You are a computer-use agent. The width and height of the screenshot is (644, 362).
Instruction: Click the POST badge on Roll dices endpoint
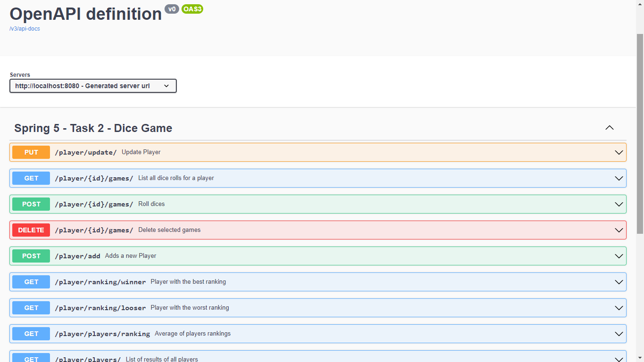(x=31, y=204)
